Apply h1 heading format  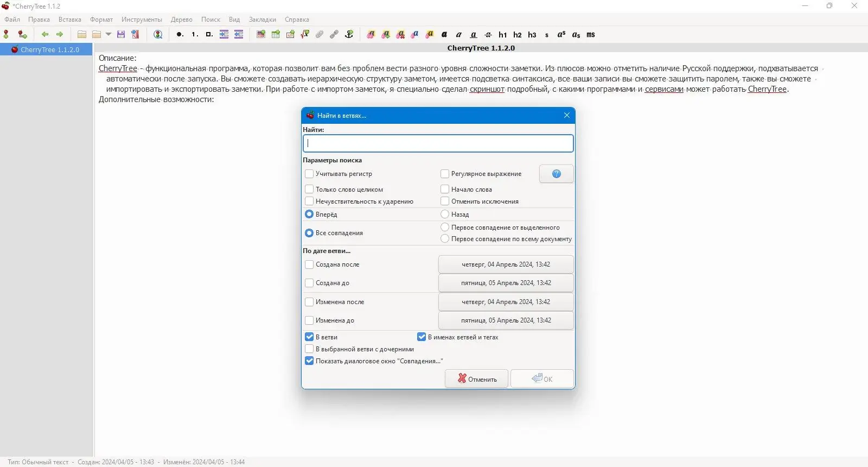point(503,34)
